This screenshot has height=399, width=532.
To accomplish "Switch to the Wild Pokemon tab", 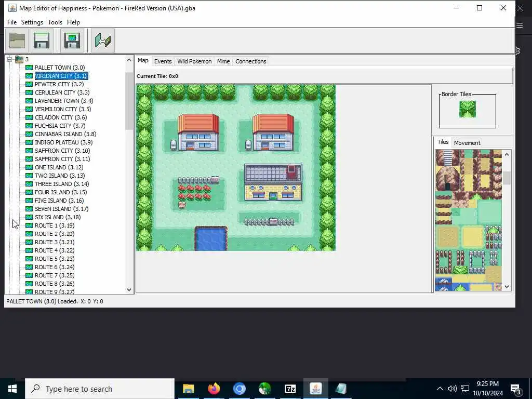I will pos(194,61).
